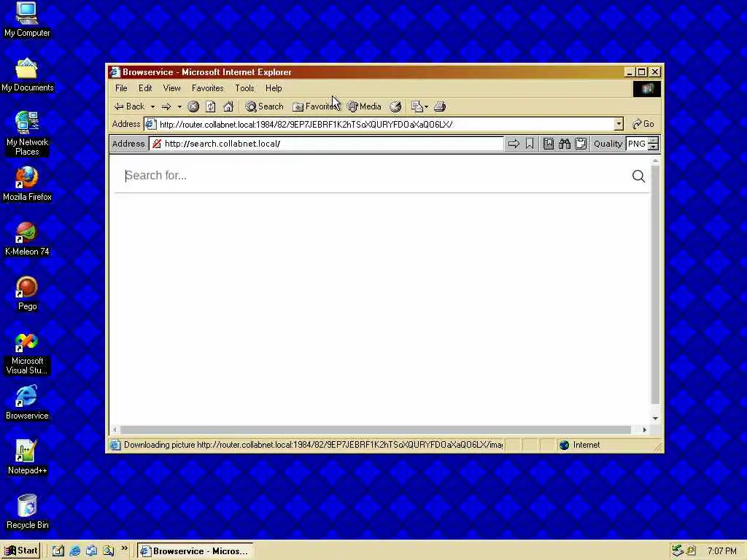747x560 pixels.
Task: Open the Favorites pane from the toolbar
Action: pyautogui.click(x=316, y=106)
